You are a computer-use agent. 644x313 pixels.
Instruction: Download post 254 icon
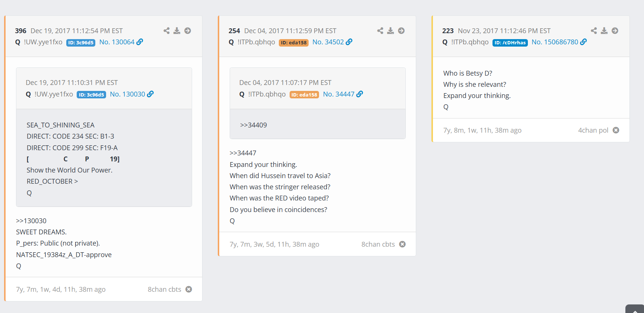point(390,31)
